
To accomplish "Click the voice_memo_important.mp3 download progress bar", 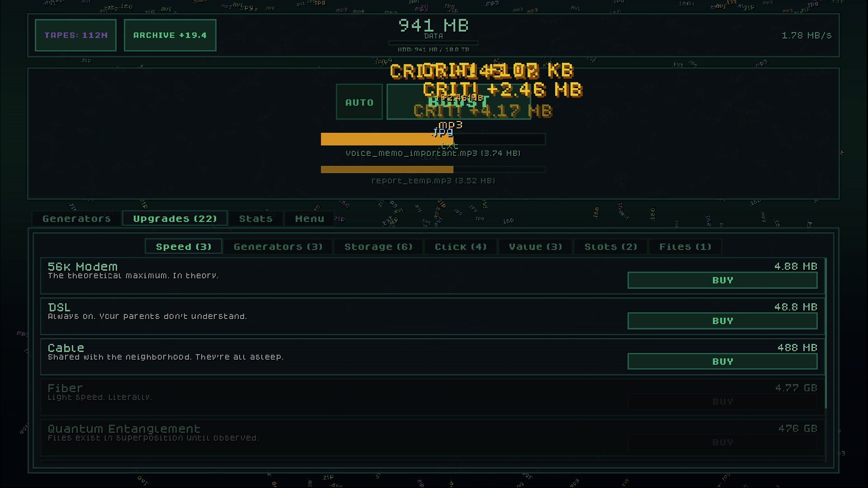I will coord(433,139).
